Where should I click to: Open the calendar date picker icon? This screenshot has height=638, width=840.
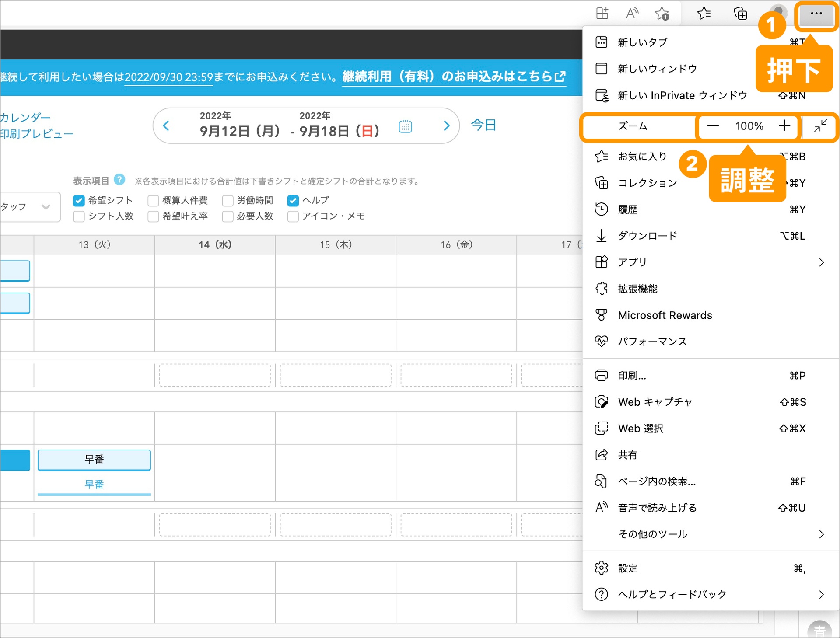point(405,126)
